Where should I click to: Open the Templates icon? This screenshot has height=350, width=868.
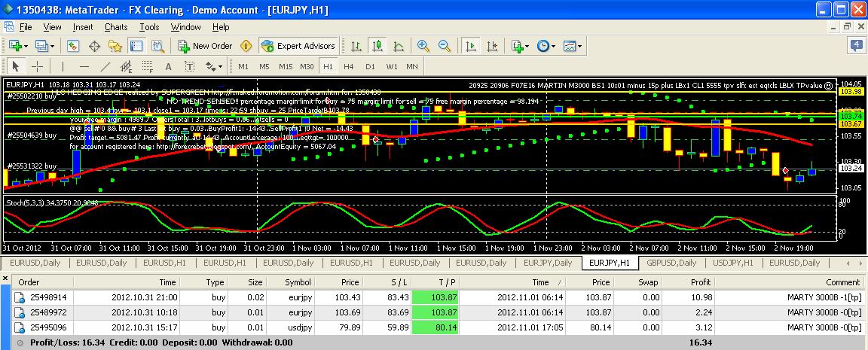click(x=569, y=46)
